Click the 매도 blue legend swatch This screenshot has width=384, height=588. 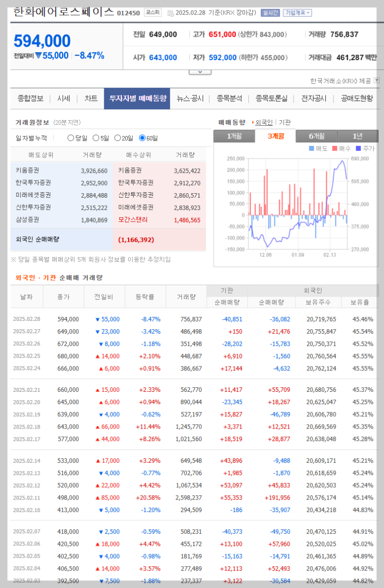311,148
